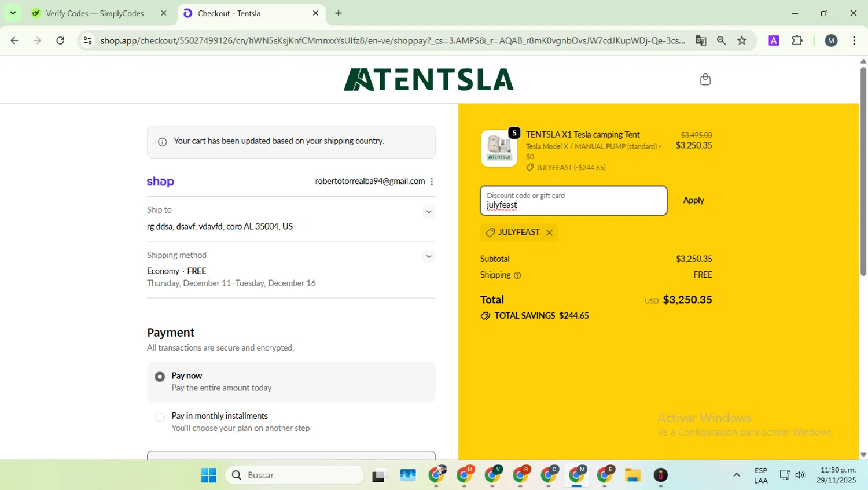The height and width of the screenshot is (490, 868).
Task: Select the Pay now radio option
Action: pos(160,377)
